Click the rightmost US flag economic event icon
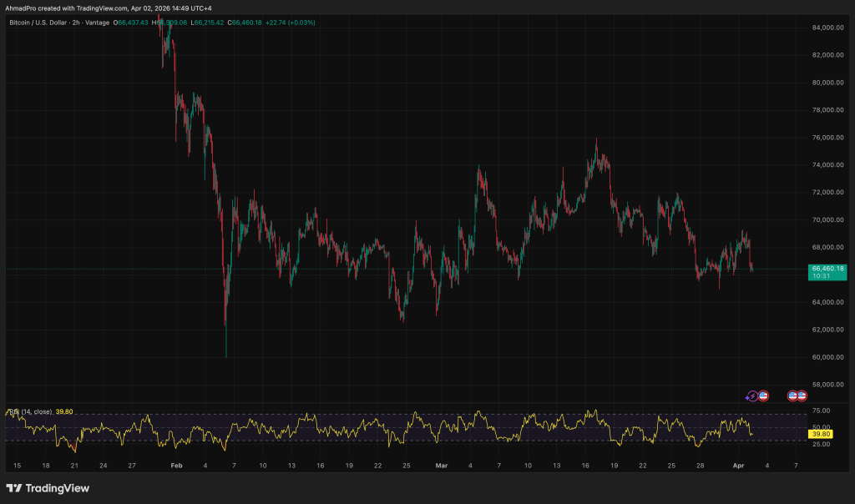 (x=802, y=396)
